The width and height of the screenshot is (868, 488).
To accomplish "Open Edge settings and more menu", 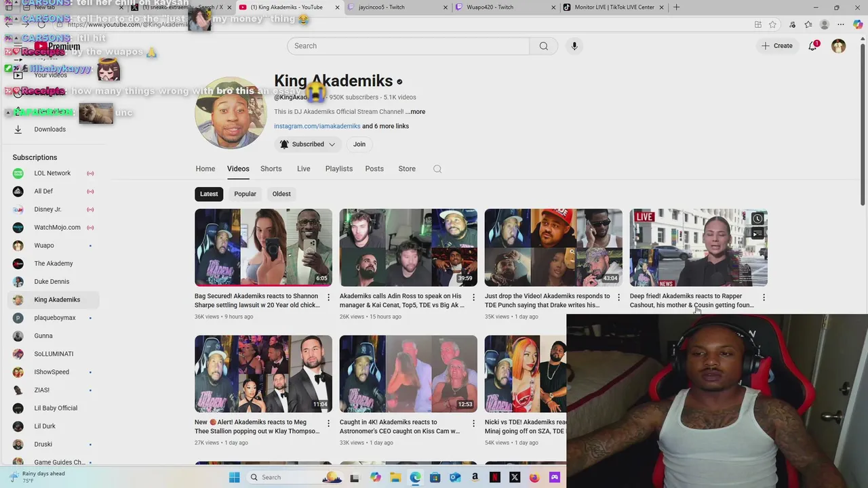I will click(x=841, y=25).
